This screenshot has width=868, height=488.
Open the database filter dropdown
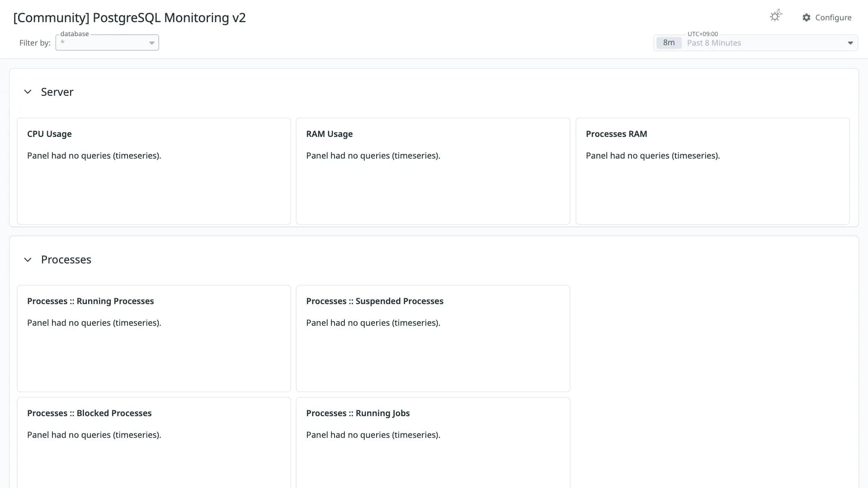click(107, 43)
